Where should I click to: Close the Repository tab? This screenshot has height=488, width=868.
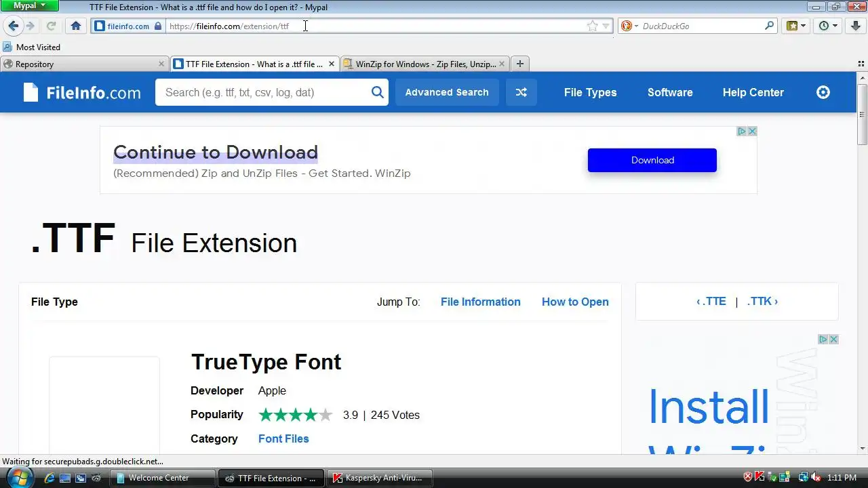click(x=161, y=64)
